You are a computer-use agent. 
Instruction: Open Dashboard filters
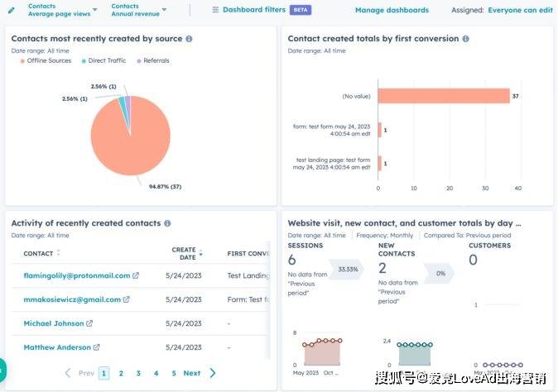tap(253, 10)
